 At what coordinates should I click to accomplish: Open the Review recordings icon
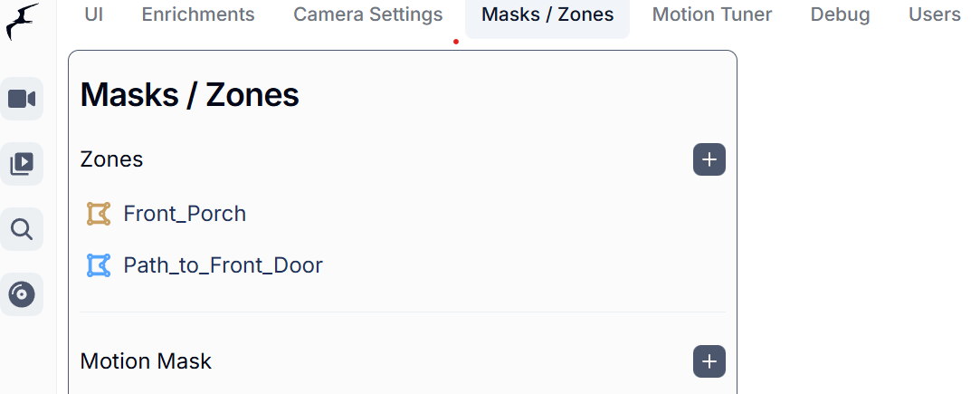point(22,164)
